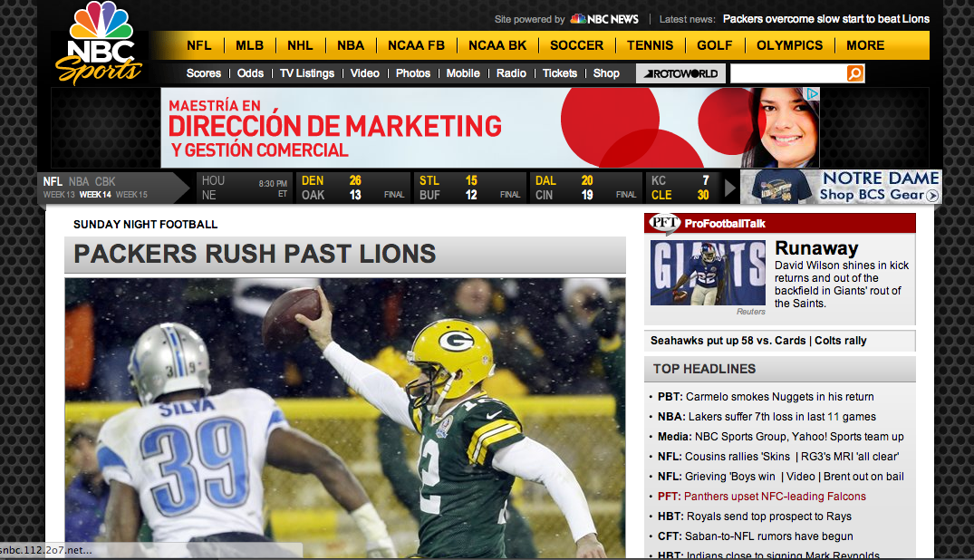The image size is (974, 560).
Task: Open Grieving 'Boys win link
Action: (x=730, y=476)
